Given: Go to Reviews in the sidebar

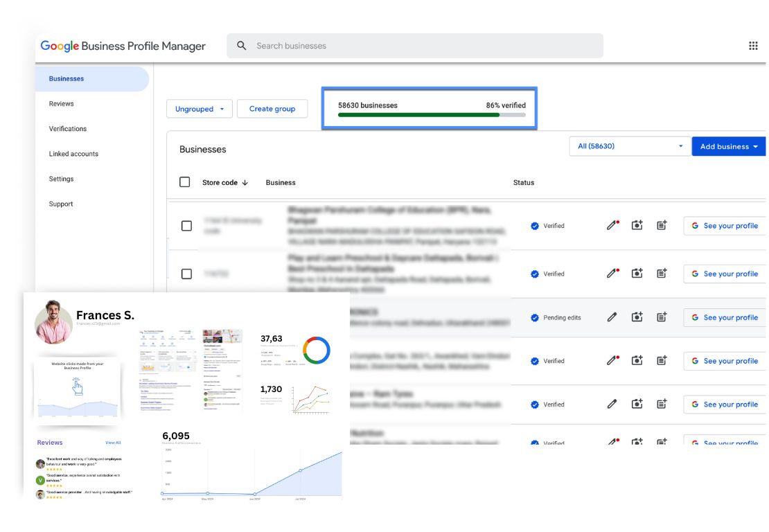Looking at the screenshot, I should tap(61, 103).
